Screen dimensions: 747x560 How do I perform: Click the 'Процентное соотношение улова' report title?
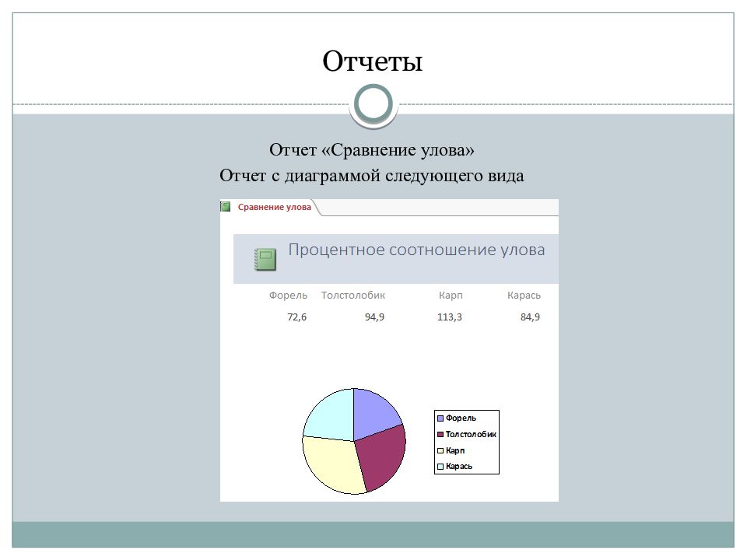[416, 250]
